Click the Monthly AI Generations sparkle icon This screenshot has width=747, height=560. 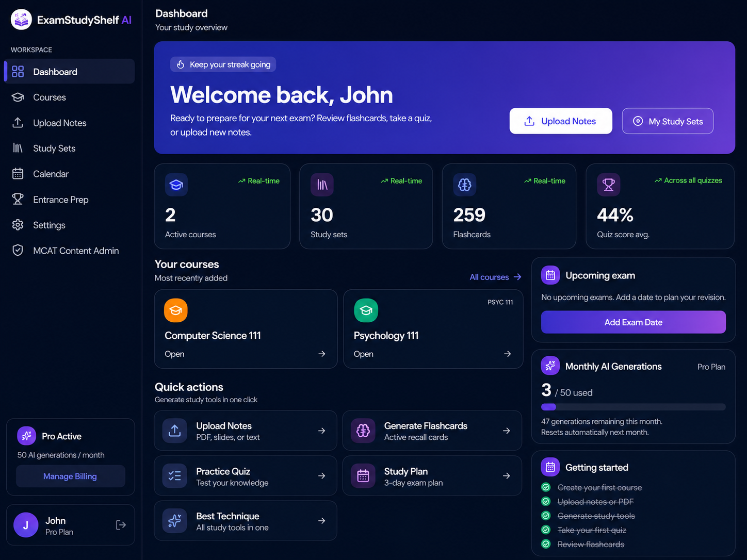click(x=550, y=366)
